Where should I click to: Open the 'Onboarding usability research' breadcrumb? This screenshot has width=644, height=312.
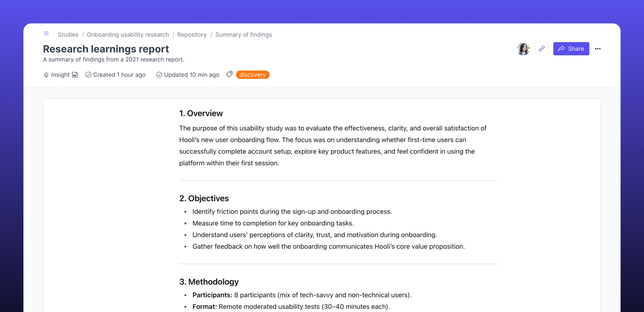pos(128,34)
